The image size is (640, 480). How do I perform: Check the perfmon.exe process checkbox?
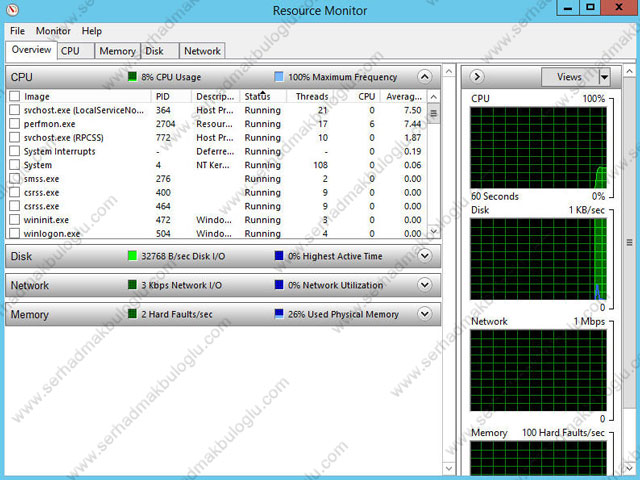pyautogui.click(x=14, y=124)
